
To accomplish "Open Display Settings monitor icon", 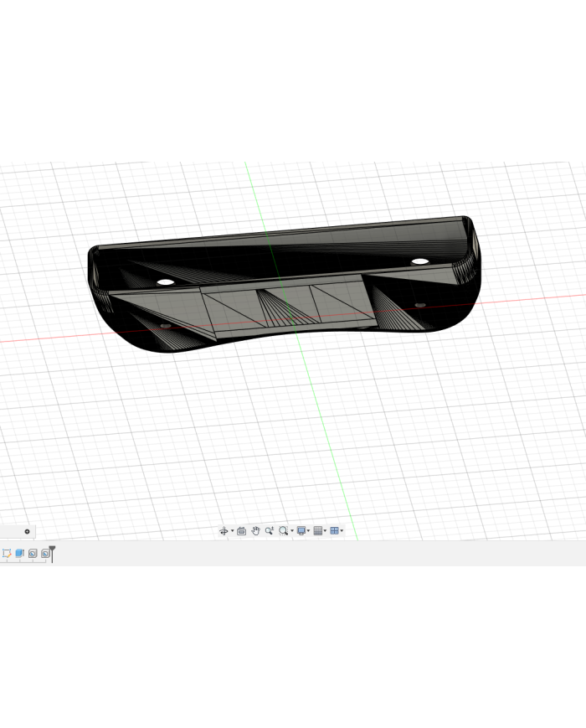I will click(x=301, y=531).
